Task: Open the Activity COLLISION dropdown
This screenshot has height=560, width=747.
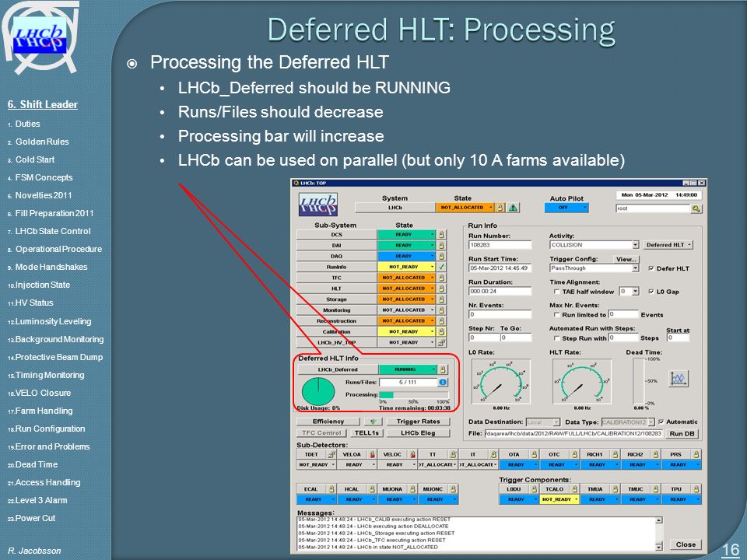Action: pos(636,245)
